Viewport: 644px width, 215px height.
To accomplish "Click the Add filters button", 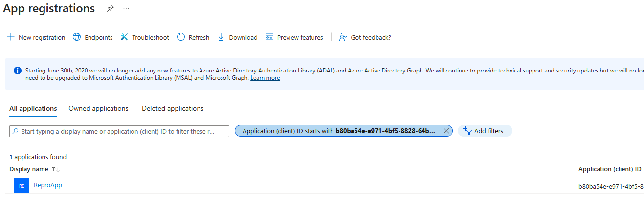I will [485, 131].
